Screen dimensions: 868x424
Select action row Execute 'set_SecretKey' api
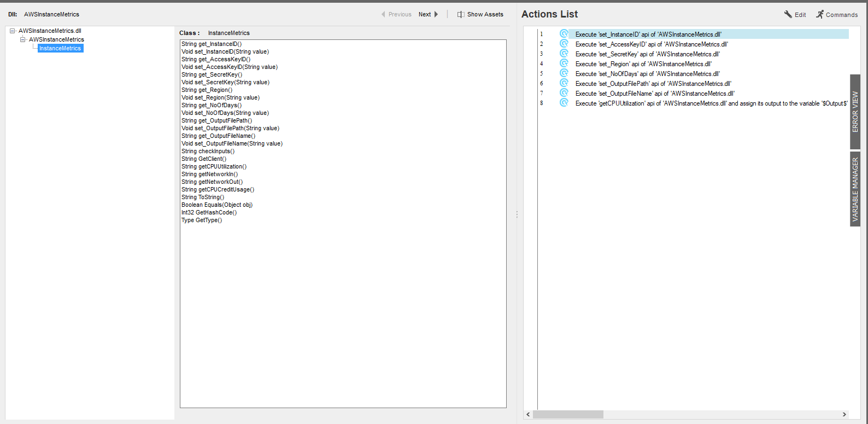(648, 54)
